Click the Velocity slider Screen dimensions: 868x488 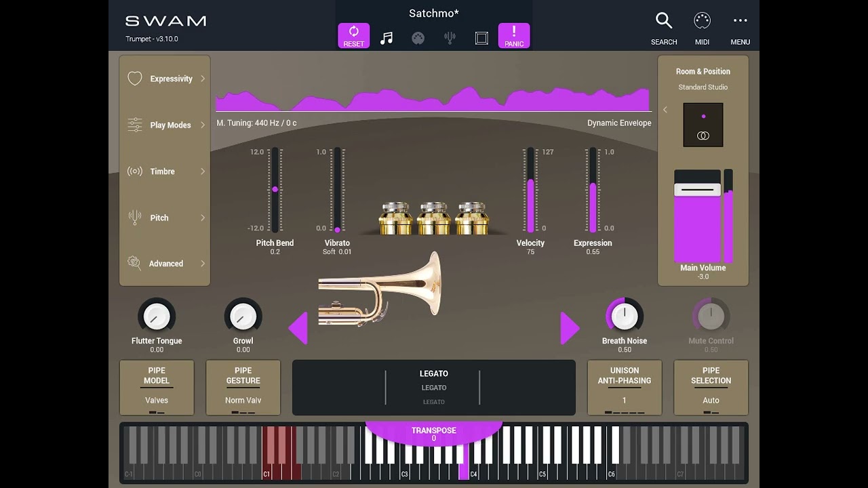coord(530,190)
